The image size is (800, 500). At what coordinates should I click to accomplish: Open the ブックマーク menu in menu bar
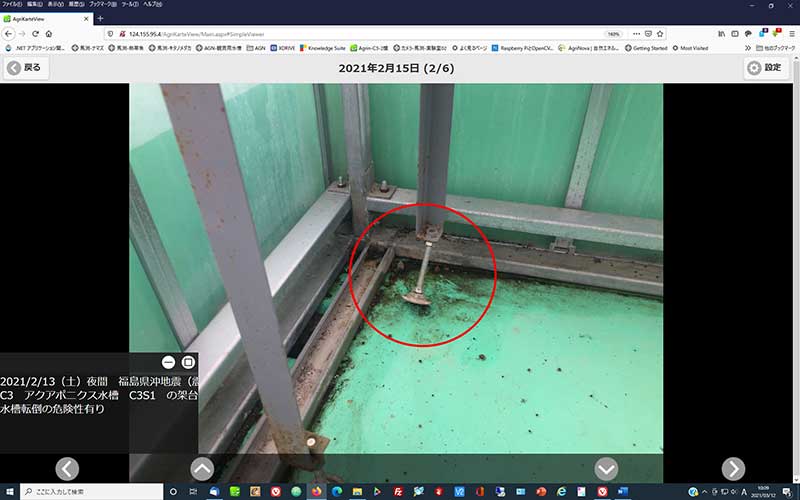100,4
